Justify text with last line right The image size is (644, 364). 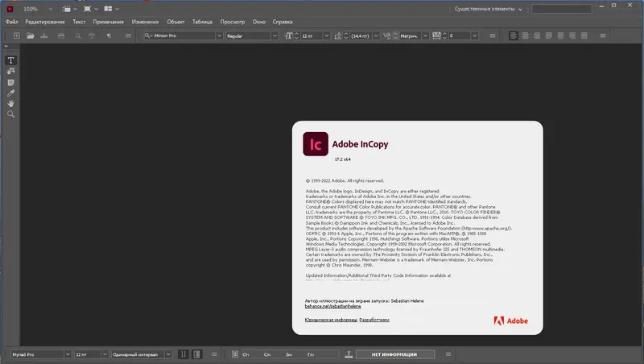pos(572,35)
